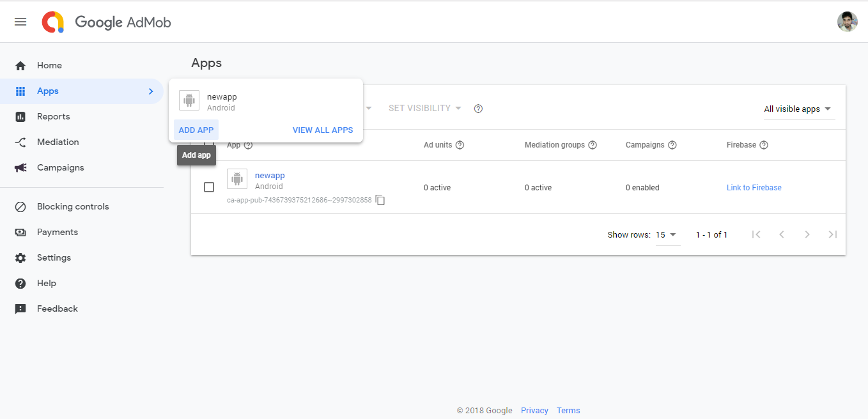Click the Ad units column header
The image size is (868, 419).
438,145
